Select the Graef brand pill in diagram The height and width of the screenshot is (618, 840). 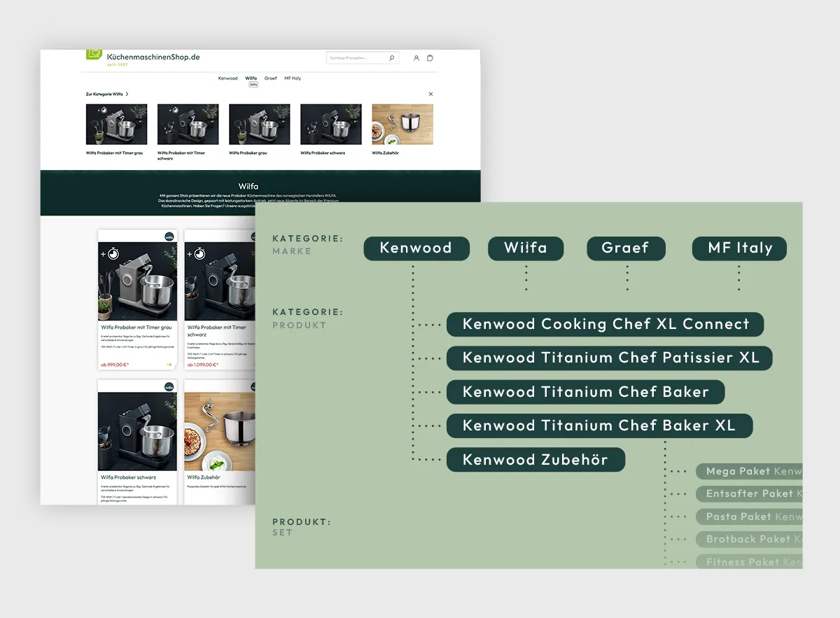coord(626,248)
